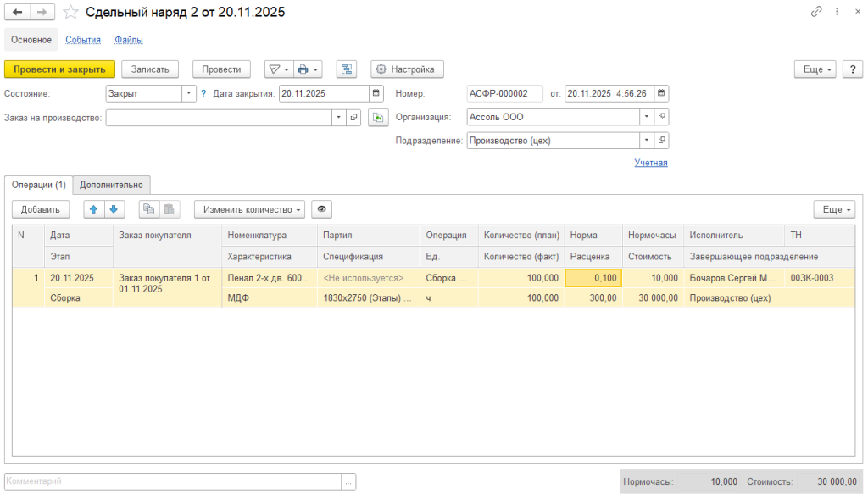Select the Норма cell with value 0,100
Viewport: 868px width, 500px height.
tap(593, 278)
